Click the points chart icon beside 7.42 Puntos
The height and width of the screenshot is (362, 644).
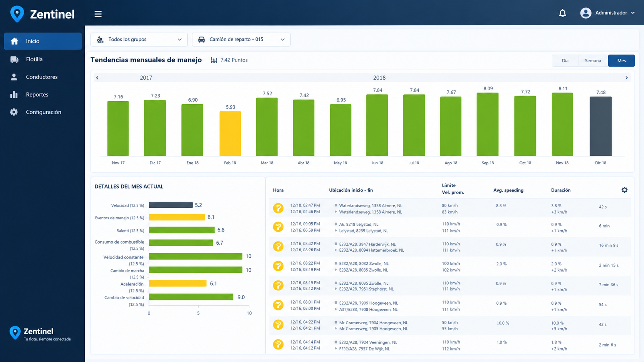(x=214, y=60)
